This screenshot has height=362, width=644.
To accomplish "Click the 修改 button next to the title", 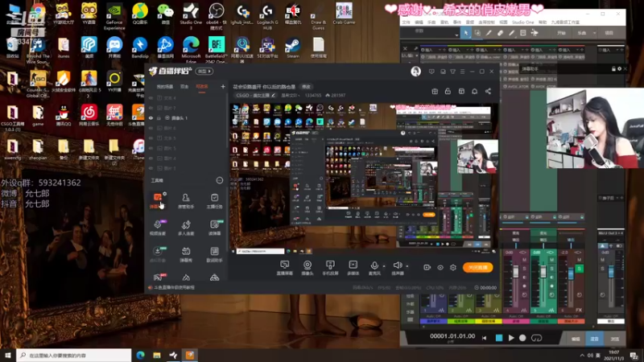I will [x=307, y=87].
